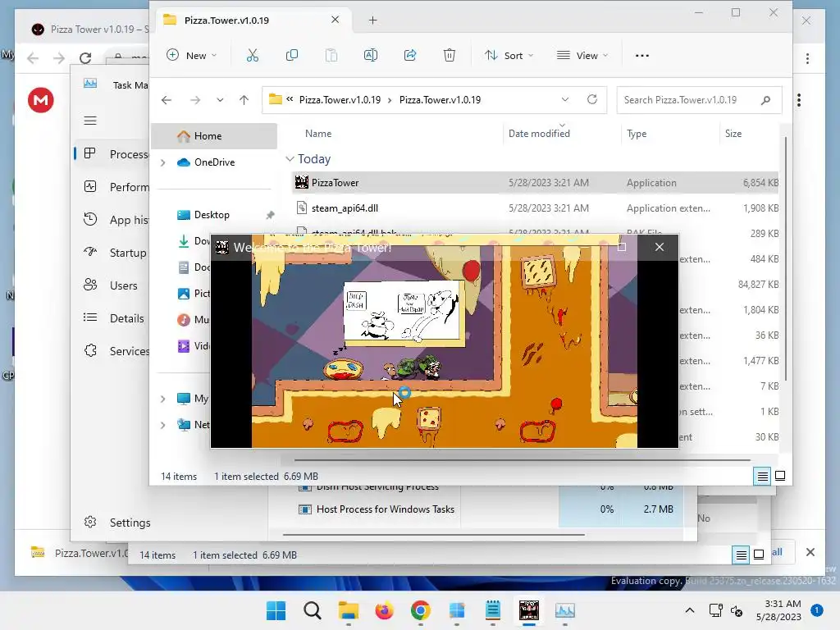Image resolution: width=840 pixels, height=630 pixels.
Task: Select Home in Explorer navigation pane
Action: tap(214, 136)
